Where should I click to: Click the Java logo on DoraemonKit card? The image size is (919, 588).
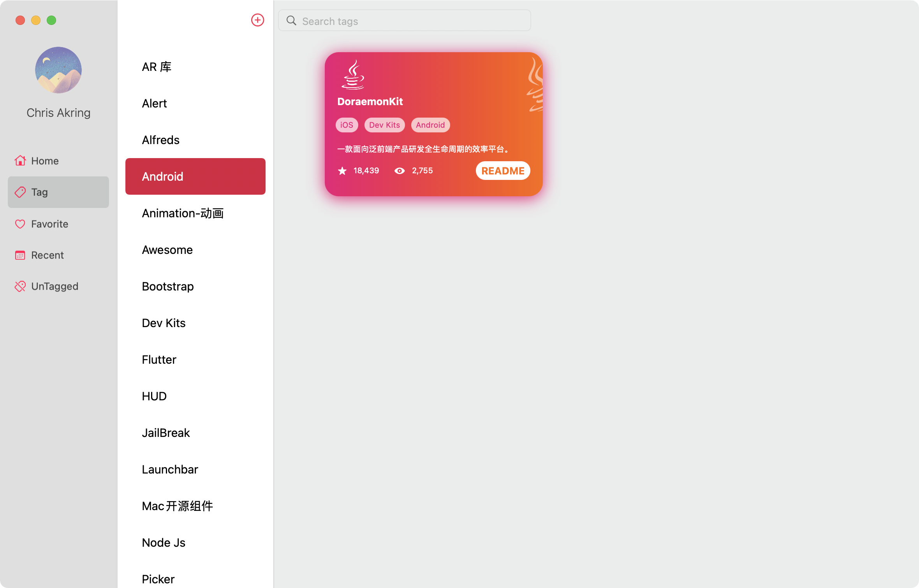click(x=353, y=74)
